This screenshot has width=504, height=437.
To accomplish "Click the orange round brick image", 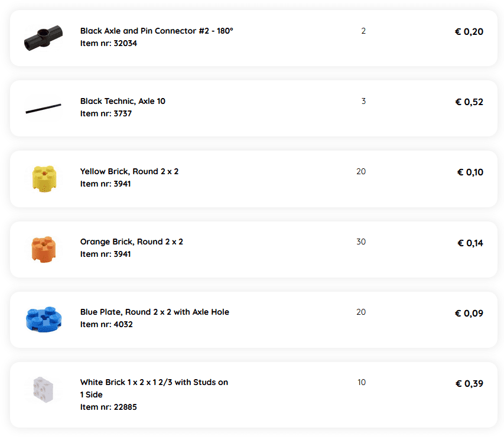I will 43,249.
